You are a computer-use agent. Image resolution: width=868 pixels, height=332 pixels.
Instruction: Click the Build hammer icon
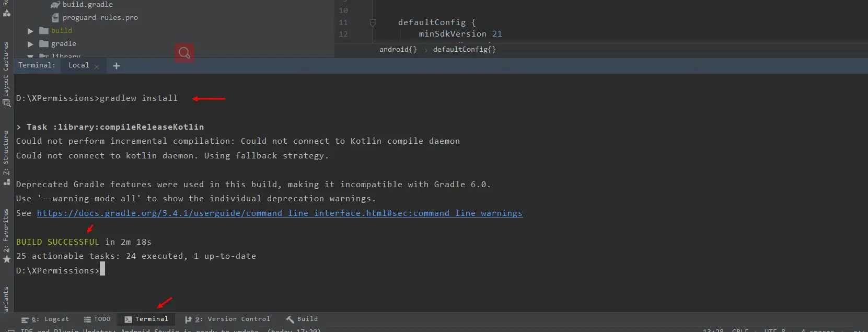point(290,319)
